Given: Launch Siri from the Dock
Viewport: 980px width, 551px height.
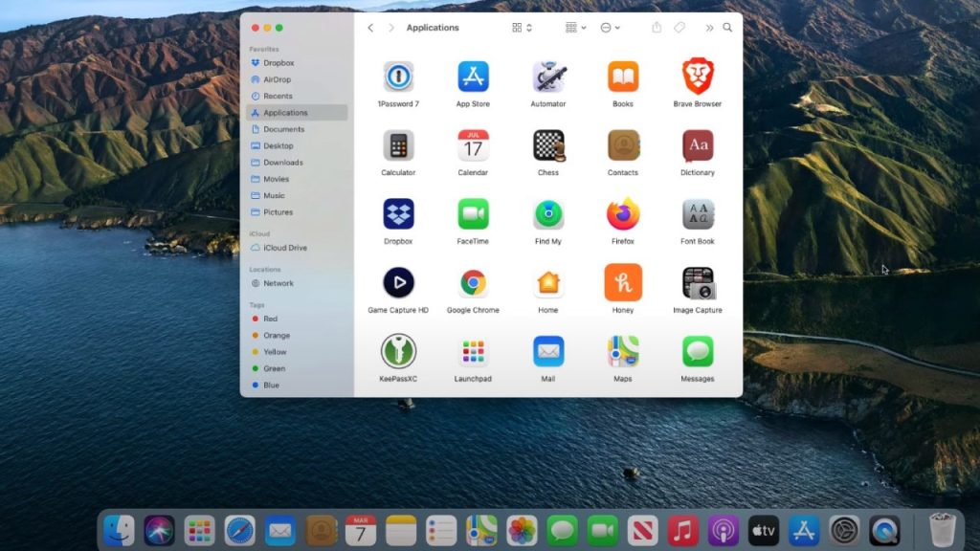Looking at the screenshot, I should [159, 531].
